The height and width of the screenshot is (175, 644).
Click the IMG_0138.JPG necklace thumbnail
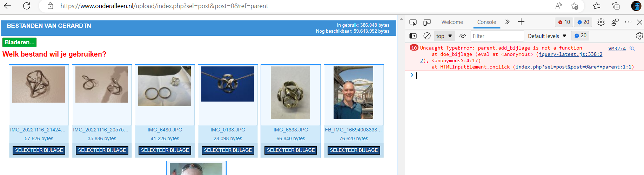click(228, 84)
